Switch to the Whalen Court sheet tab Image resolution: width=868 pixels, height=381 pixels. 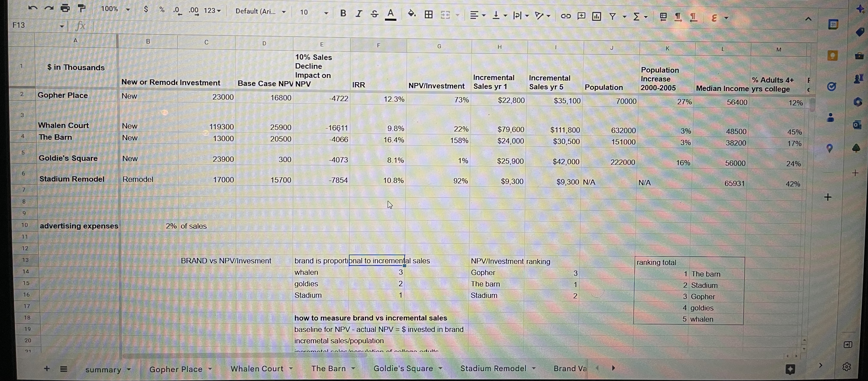click(257, 369)
